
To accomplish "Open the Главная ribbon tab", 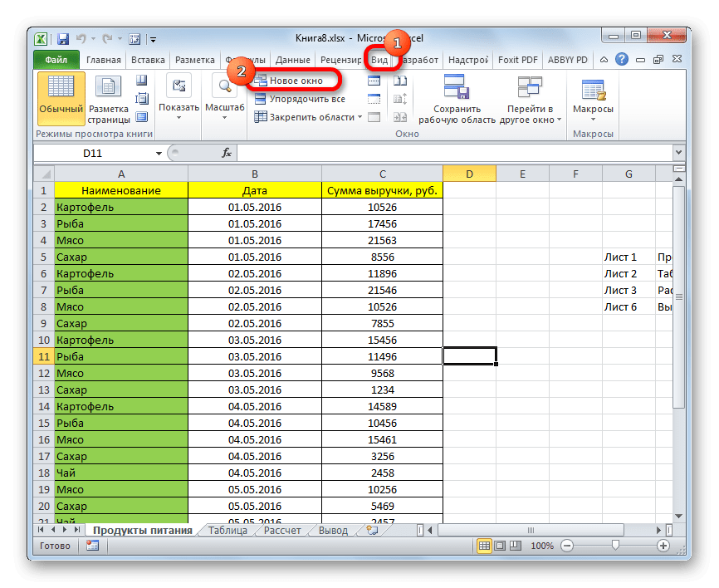I will pyautogui.click(x=104, y=60).
